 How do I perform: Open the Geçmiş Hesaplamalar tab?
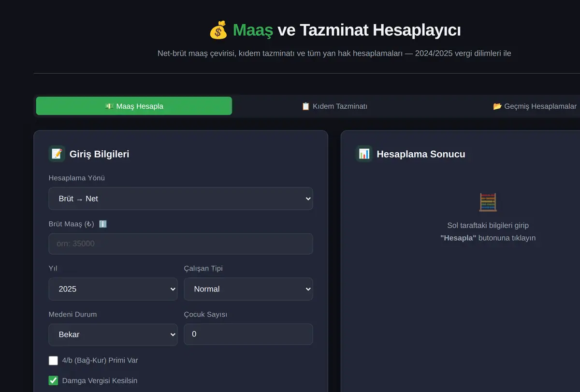click(x=535, y=106)
